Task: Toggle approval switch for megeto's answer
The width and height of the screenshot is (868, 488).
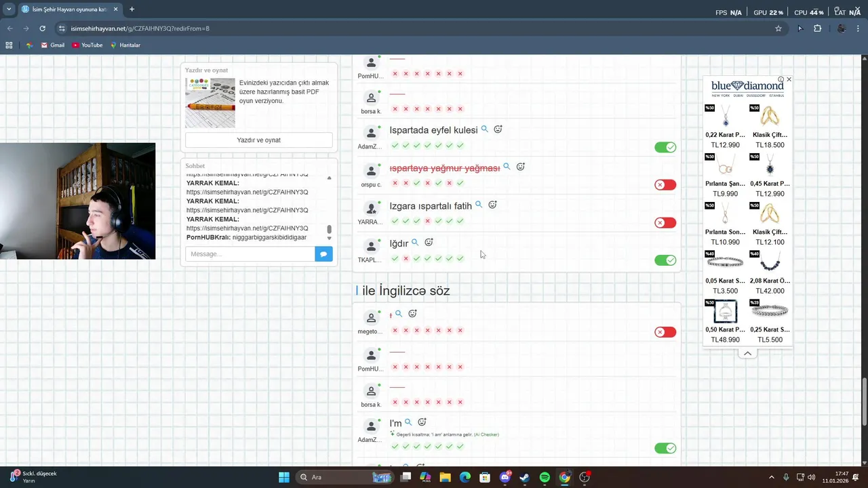Action: coord(665,331)
